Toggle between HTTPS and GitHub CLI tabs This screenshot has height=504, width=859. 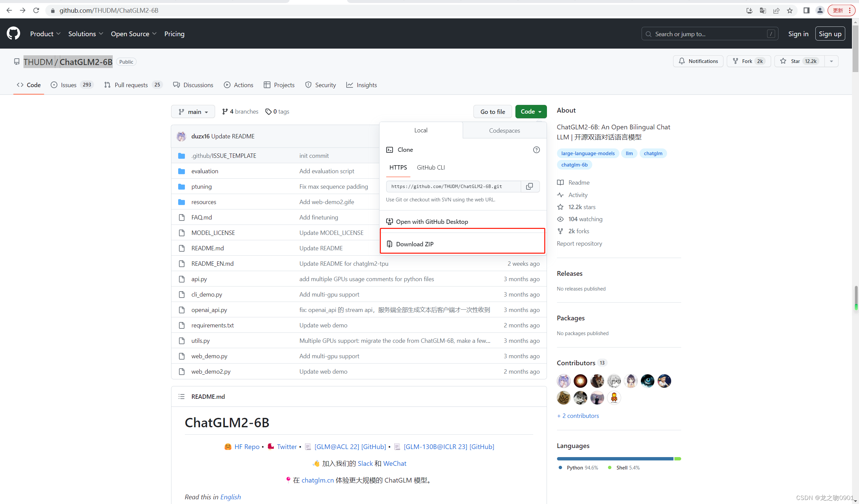[431, 167]
